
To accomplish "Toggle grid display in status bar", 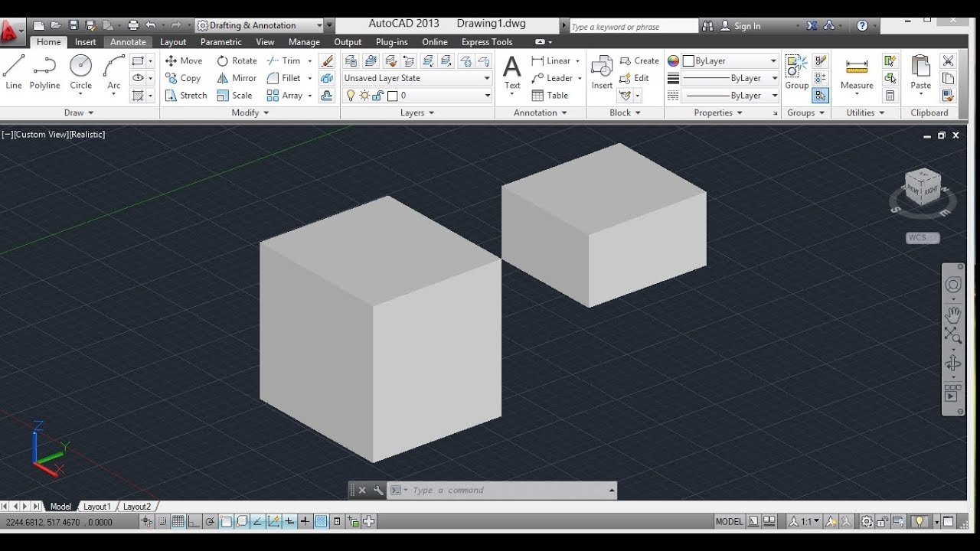I will (178, 522).
